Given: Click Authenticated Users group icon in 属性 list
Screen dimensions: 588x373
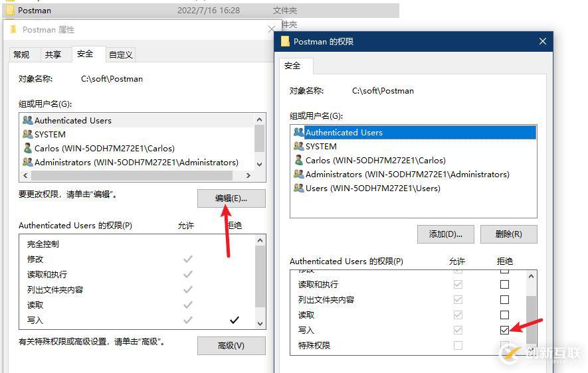Looking at the screenshot, I should pos(28,120).
